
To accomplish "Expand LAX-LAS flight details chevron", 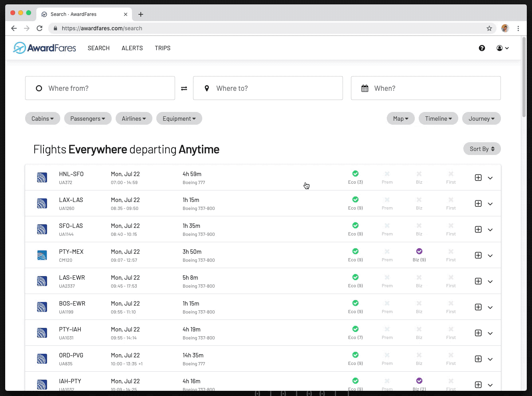I will tap(490, 204).
